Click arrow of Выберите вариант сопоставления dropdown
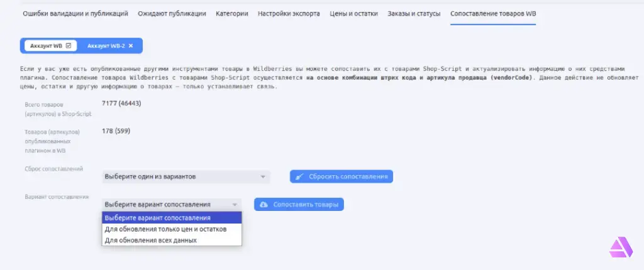 pyautogui.click(x=235, y=204)
